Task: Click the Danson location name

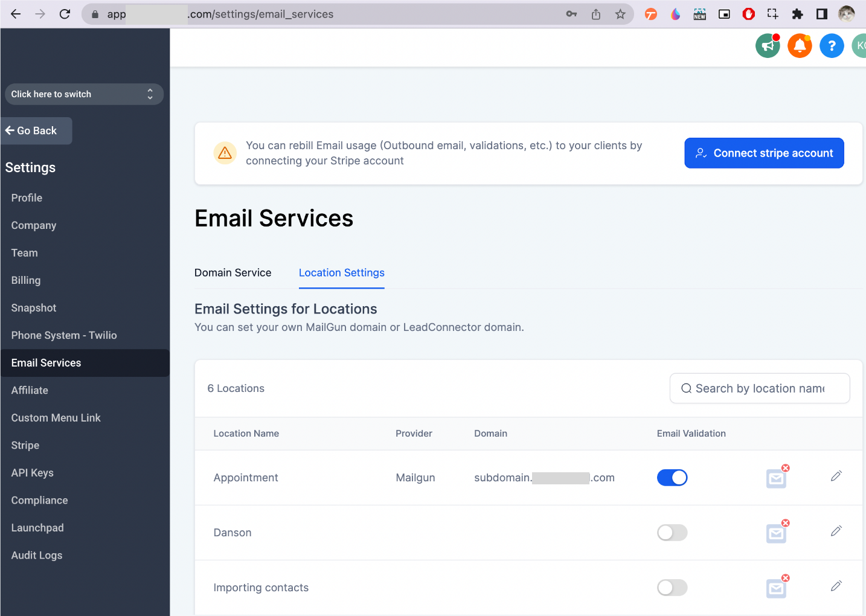Action: tap(233, 533)
